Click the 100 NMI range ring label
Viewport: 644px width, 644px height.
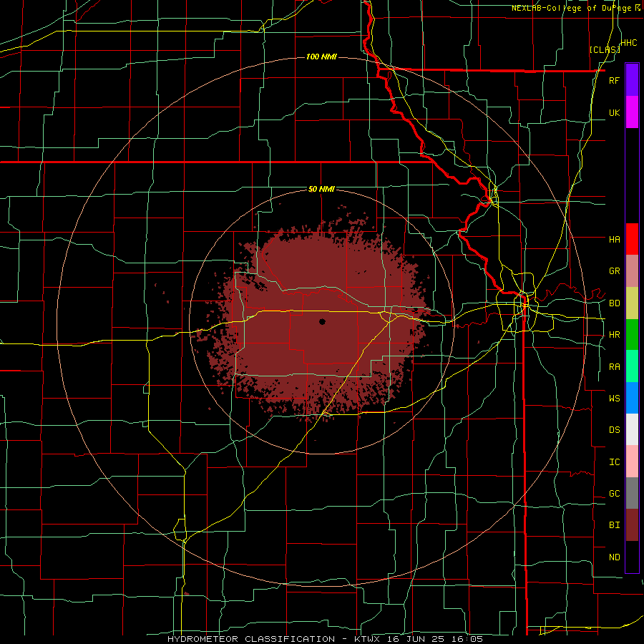(321, 57)
